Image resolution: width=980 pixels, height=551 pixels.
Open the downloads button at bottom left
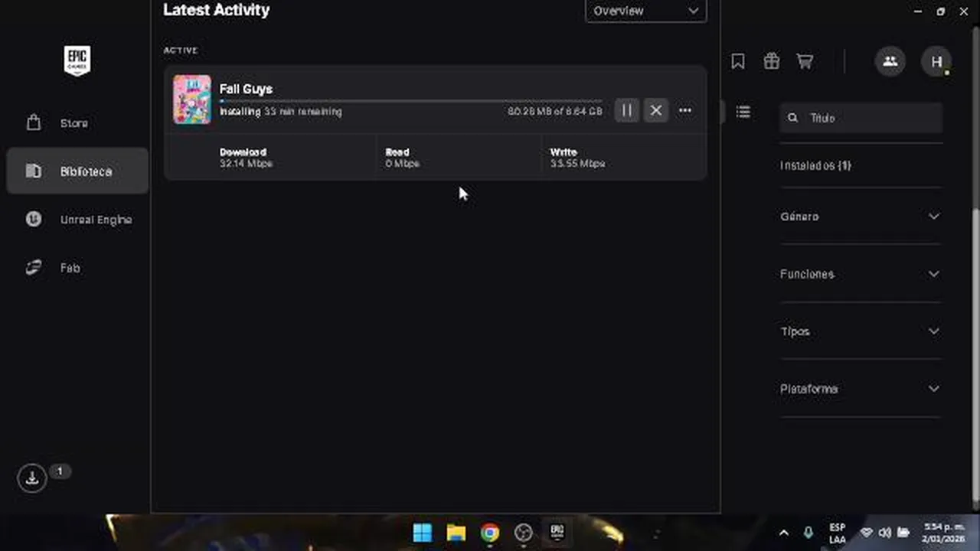coord(32,478)
